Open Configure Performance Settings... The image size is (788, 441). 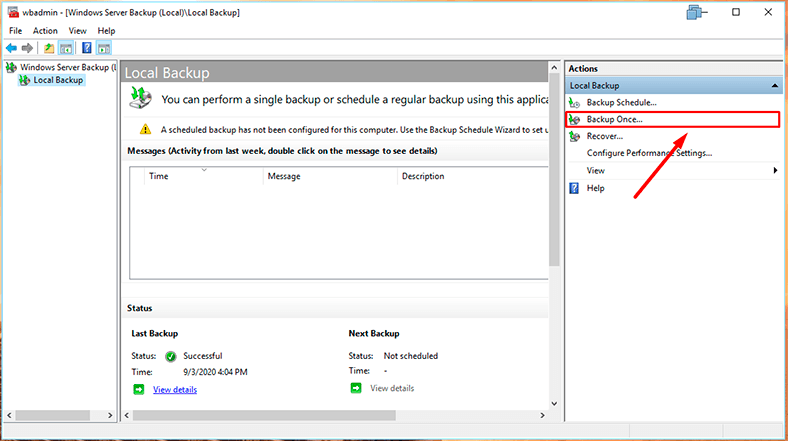click(x=649, y=153)
